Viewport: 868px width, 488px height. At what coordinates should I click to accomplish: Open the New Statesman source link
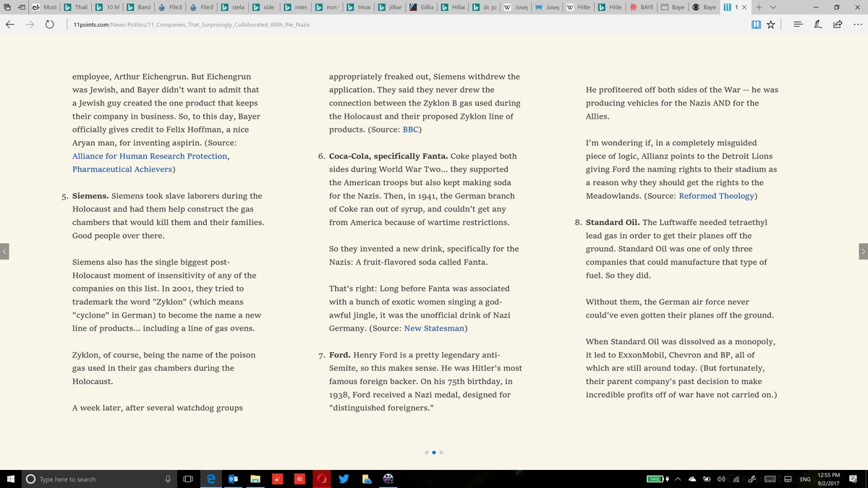tap(433, 328)
